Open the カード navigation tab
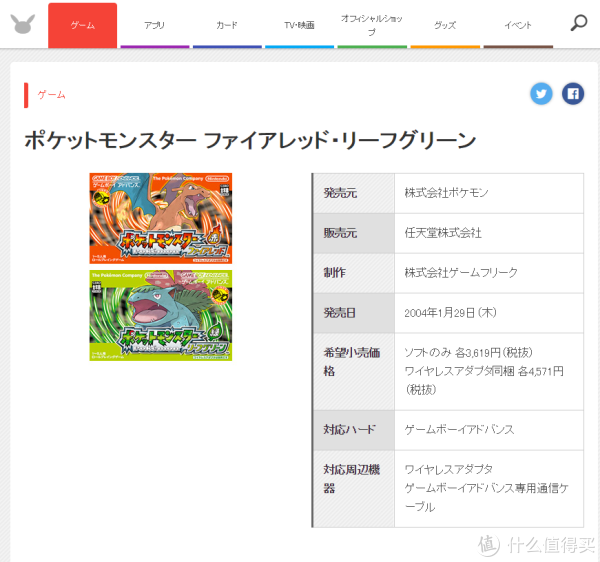Viewport: 600px width, 562px height. point(227,25)
